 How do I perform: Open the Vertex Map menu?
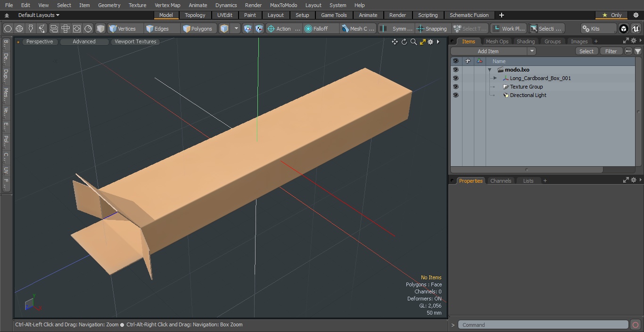click(167, 5)
